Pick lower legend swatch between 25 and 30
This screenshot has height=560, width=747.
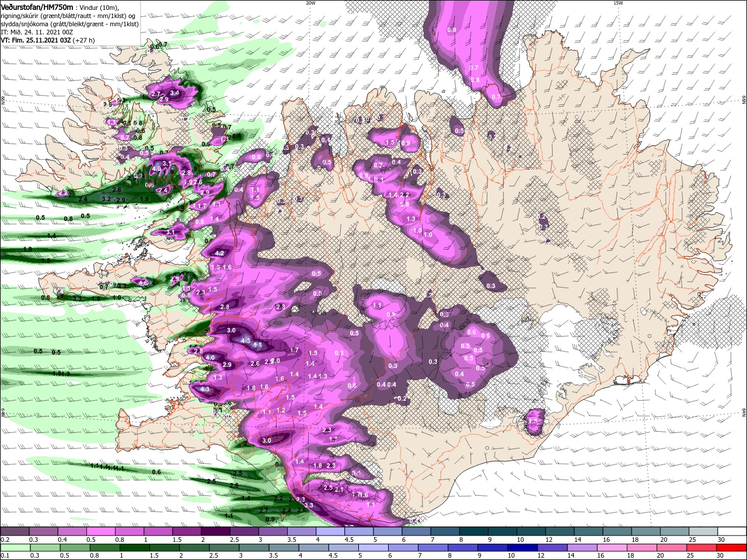click(701, 548)
